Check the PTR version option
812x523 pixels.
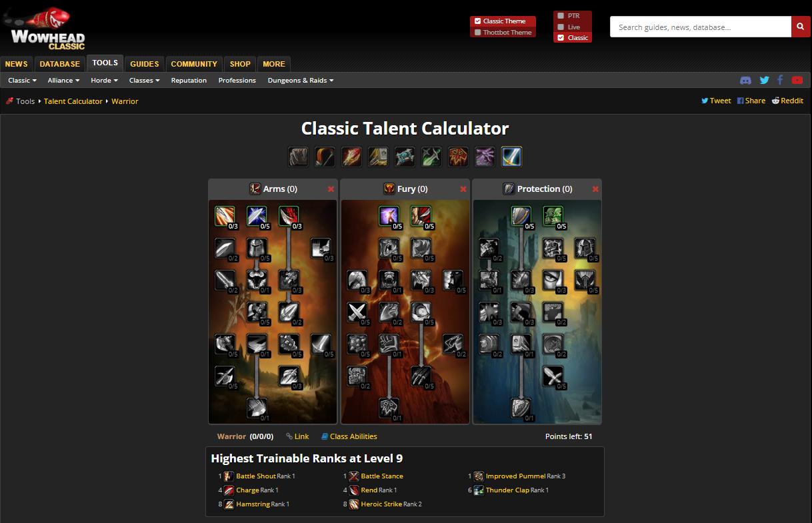(561, 15)
